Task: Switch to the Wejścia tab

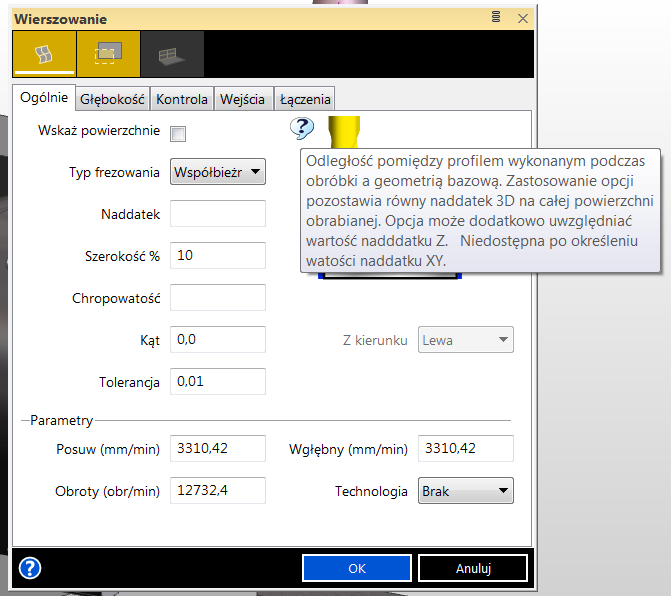Action: 243,99
